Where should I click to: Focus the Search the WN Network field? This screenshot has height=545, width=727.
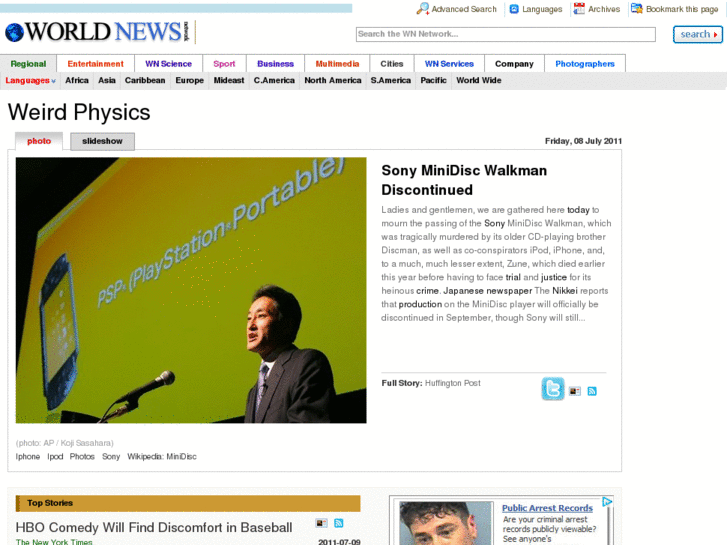(x=506, y=34)
